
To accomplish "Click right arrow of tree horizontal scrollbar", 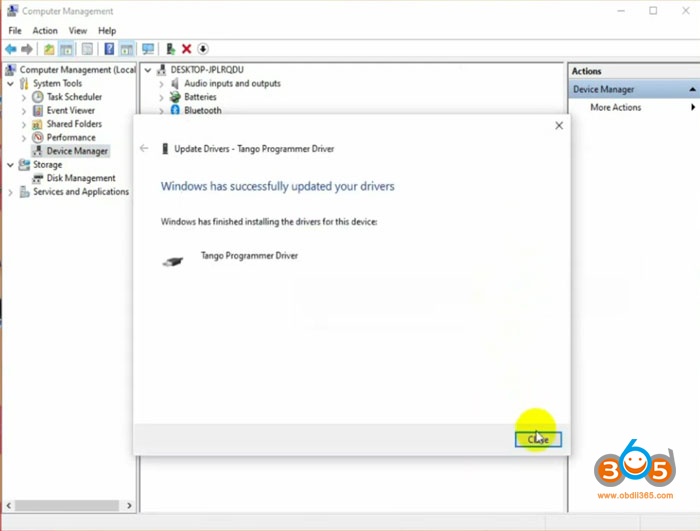I will pyautogui.click(x=129, y=506).
